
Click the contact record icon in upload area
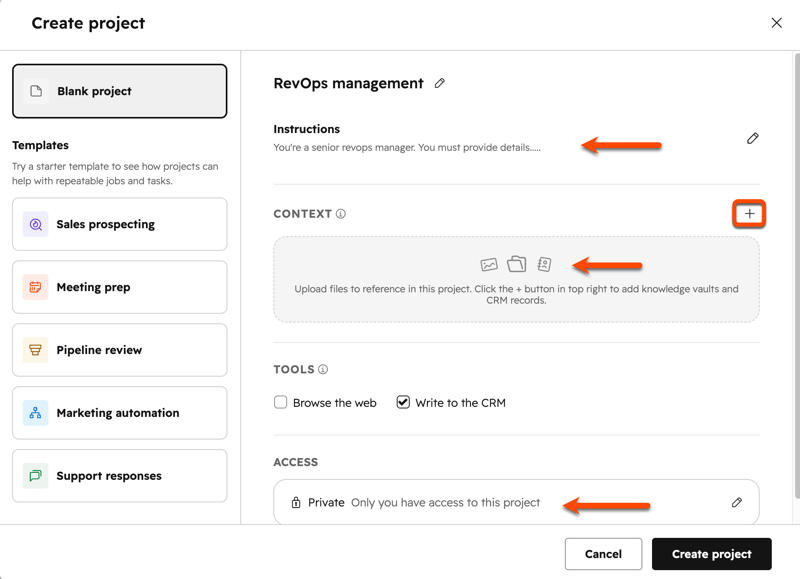pos(544,264)
